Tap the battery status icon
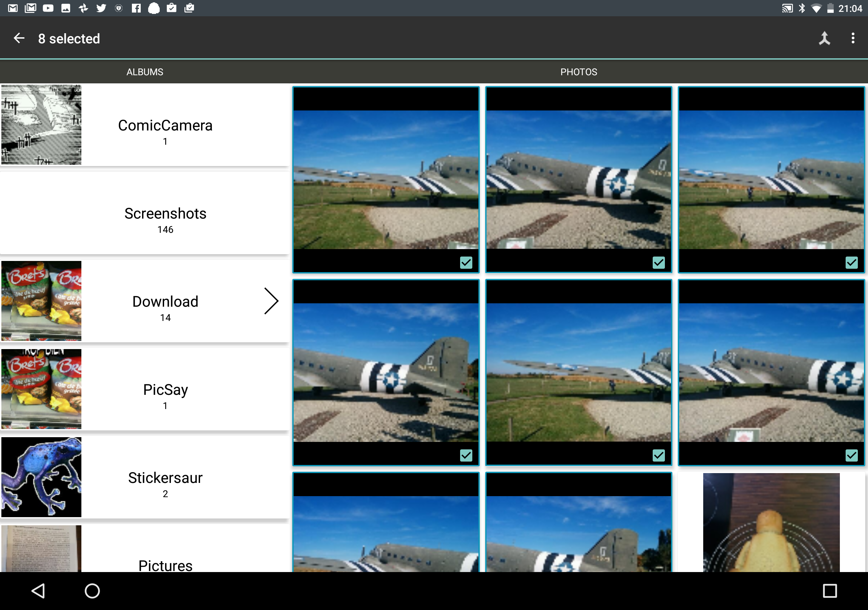The width and height of the screenshot is (868, 610). click(x=830, y=8)
